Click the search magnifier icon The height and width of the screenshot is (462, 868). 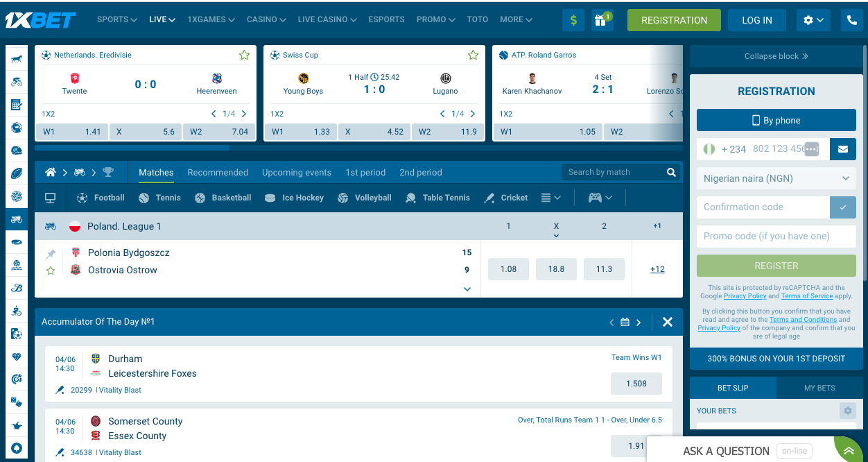(x=671, y=172)
